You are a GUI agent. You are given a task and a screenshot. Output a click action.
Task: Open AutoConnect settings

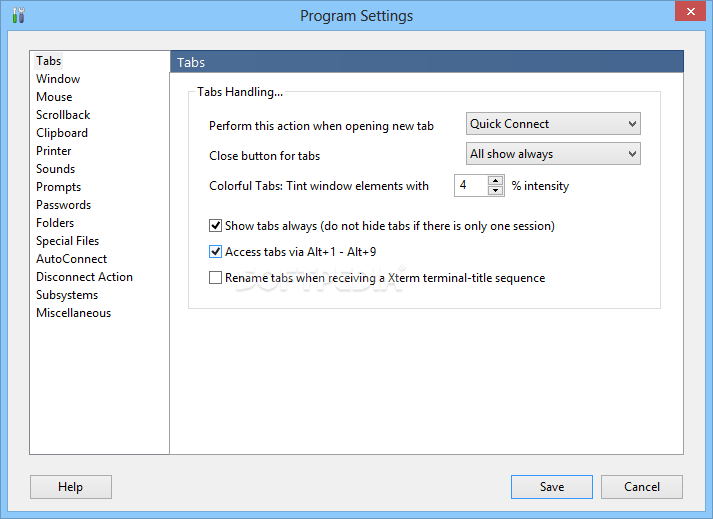pyautogui.click(x=72, y=259)
